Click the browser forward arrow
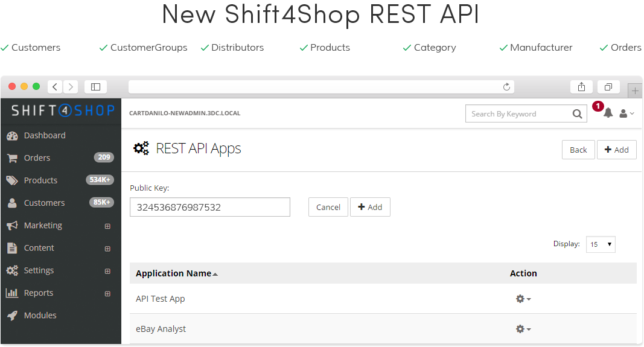The image size is (644, 347). 71,87
